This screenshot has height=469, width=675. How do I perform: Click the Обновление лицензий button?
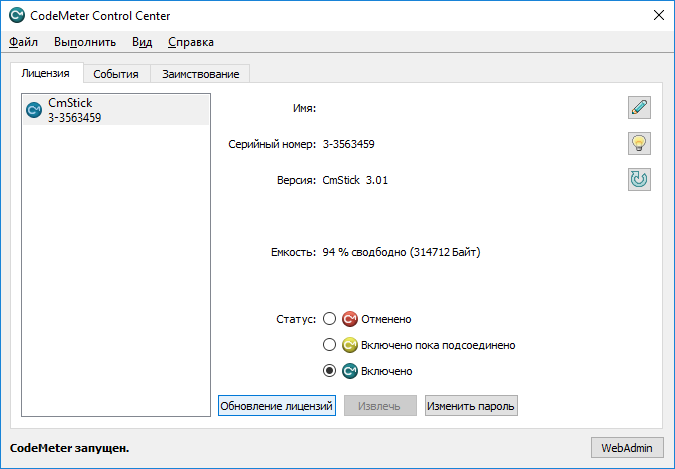pos(277,406)
